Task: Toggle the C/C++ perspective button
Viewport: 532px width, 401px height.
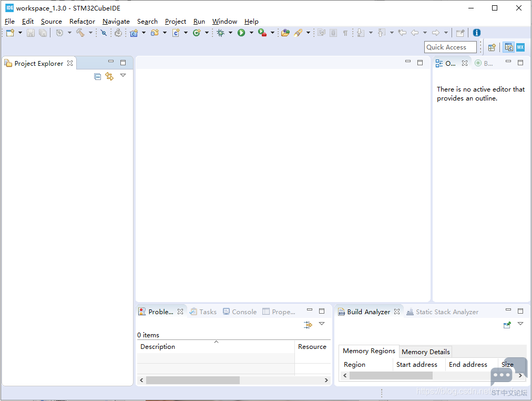Action: pyautogui.click(x=508, y=47)
